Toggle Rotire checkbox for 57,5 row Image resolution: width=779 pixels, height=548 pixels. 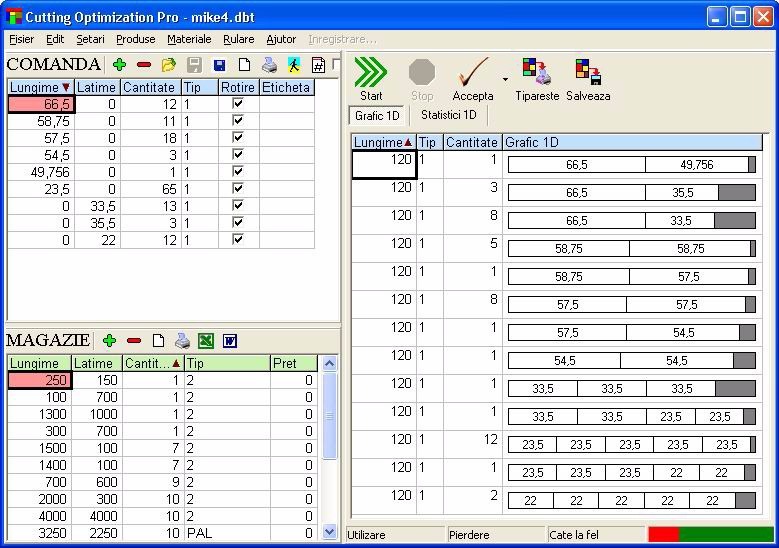[238, 137]
